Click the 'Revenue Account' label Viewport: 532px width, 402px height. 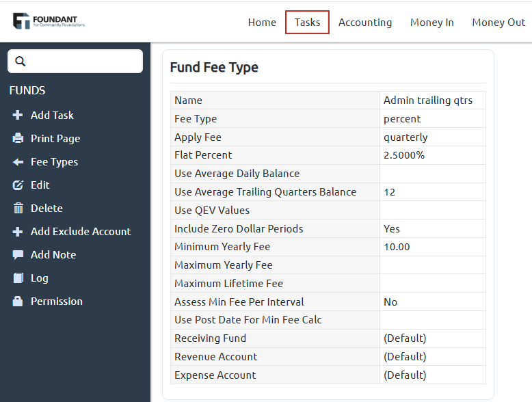click(x=216, y=357)
